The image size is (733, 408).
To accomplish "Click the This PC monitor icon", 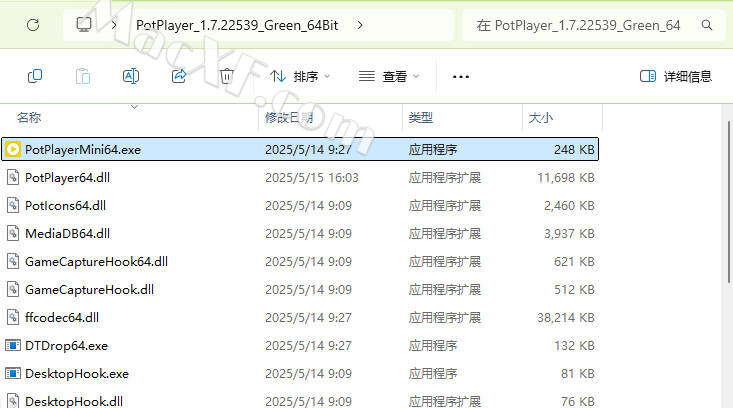I will 84,24.
